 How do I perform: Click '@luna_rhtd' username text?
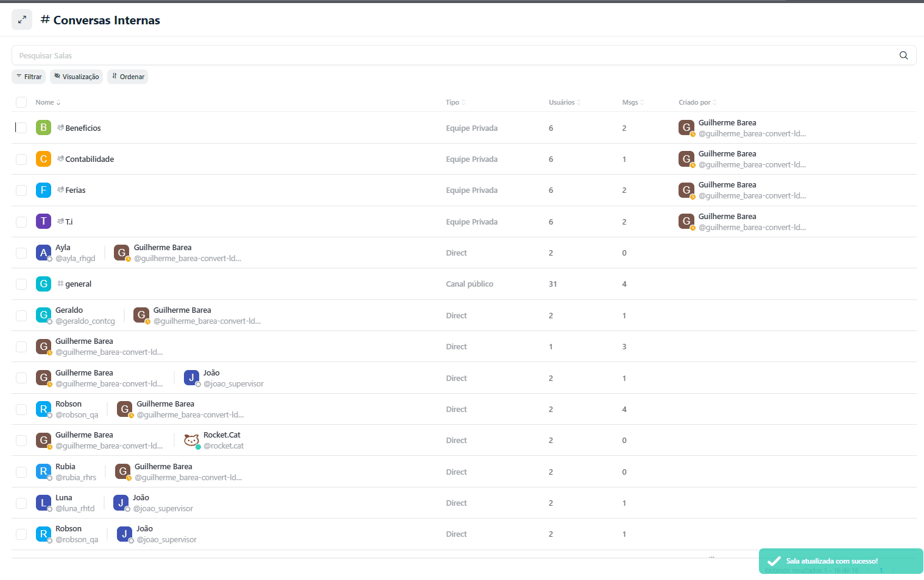75,509
